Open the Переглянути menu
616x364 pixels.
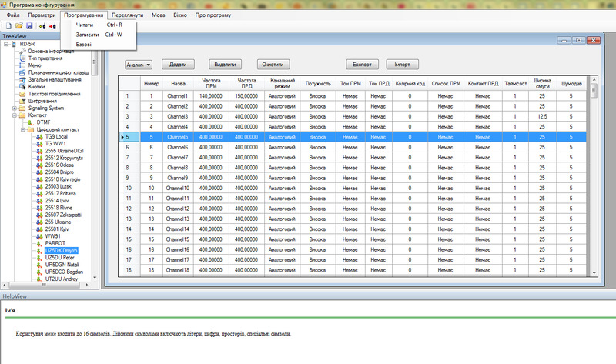[127, 15]
